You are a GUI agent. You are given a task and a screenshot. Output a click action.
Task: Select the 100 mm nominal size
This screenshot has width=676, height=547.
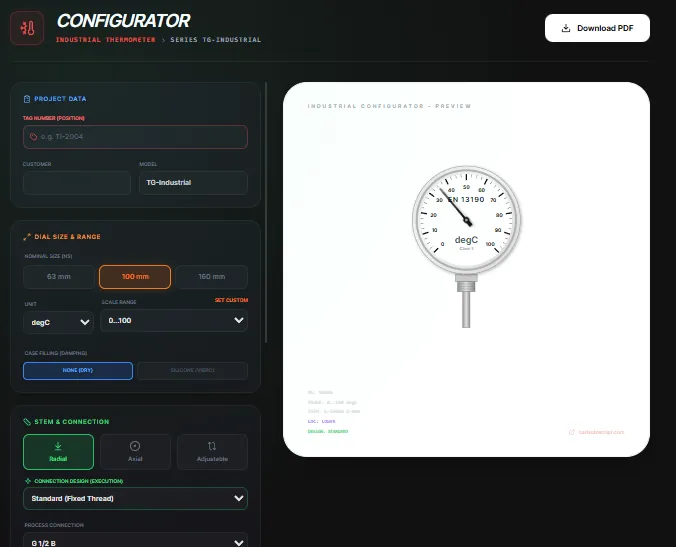135,277
